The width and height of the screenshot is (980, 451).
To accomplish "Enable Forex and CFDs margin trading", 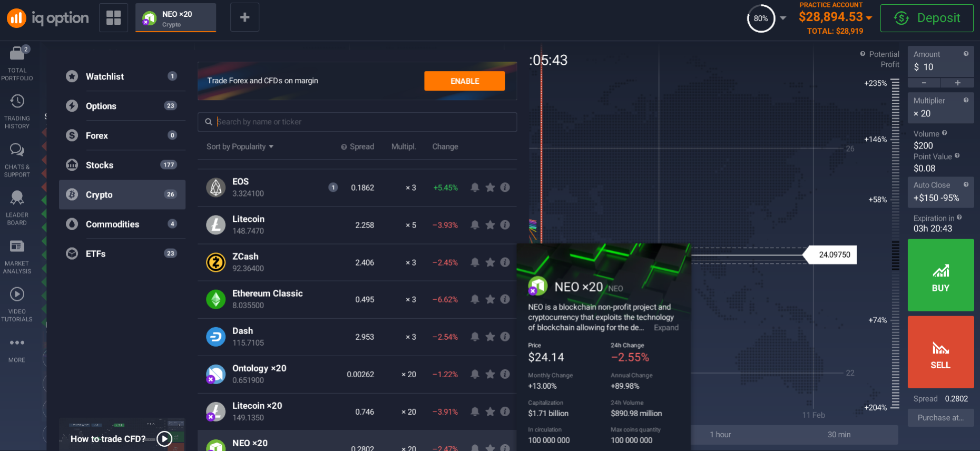I will click(x=464, y=81).
